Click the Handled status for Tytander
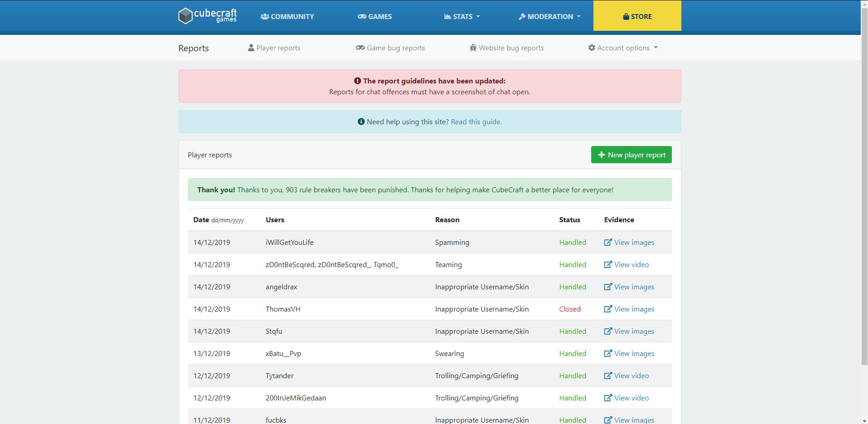The width and height of the screenshot is (868, 424). 573,375
